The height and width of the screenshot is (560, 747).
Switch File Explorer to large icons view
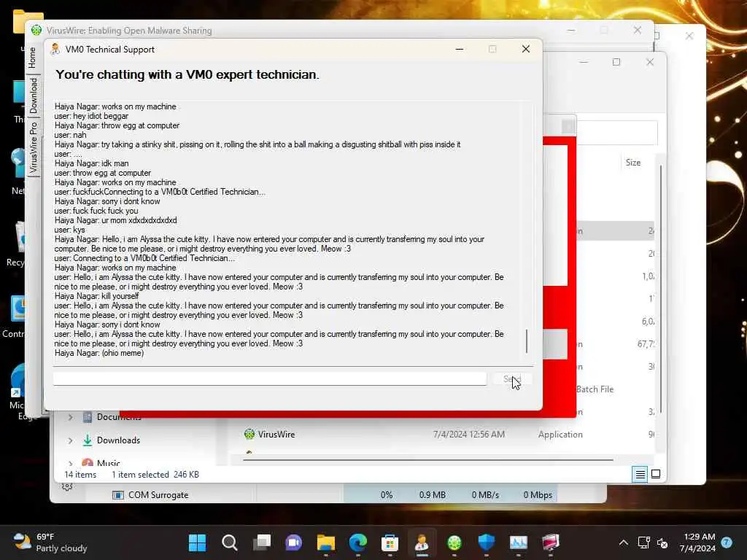click(656, 474)
